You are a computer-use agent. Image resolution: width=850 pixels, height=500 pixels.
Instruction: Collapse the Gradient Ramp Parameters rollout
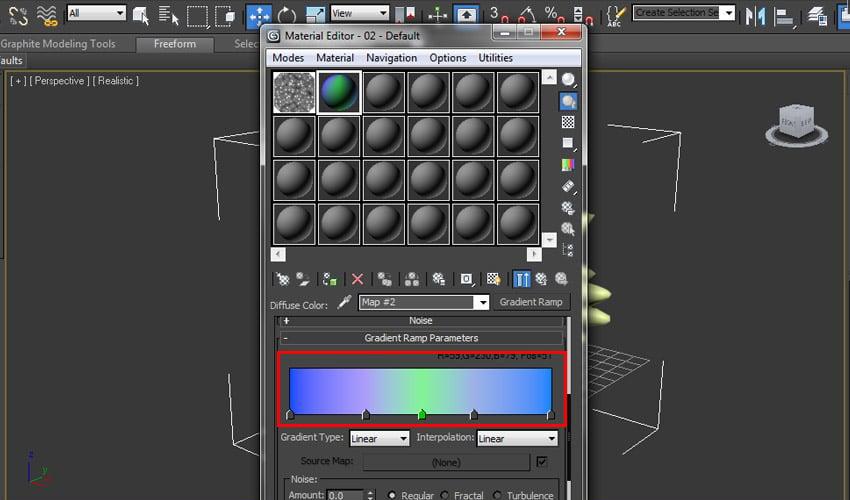pos(421,338)
